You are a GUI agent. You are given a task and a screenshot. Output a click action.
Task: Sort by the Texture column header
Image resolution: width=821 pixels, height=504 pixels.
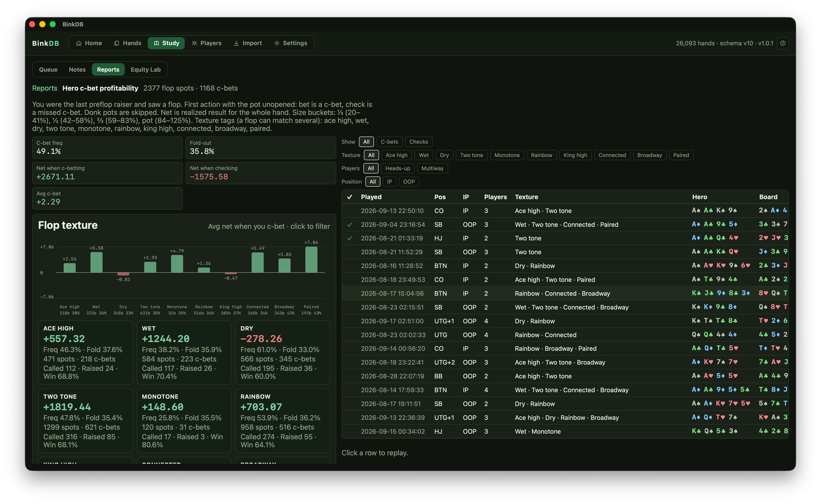tap(526, 197)
